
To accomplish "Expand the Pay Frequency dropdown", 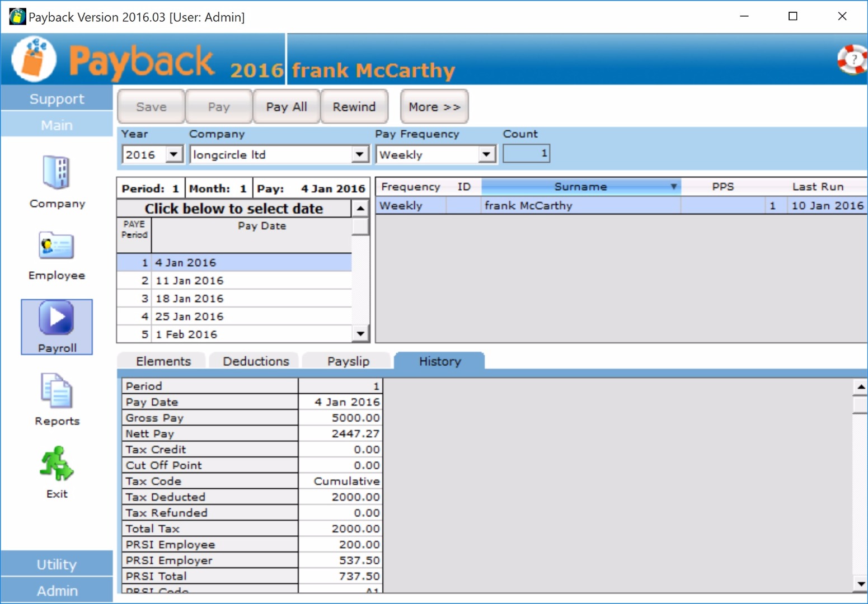I will tap(486, 154).
